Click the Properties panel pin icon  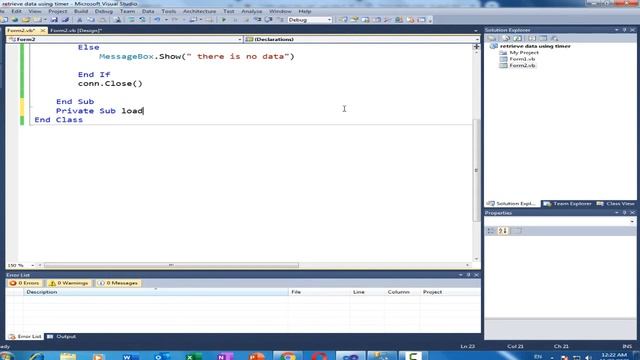(624, 213)
